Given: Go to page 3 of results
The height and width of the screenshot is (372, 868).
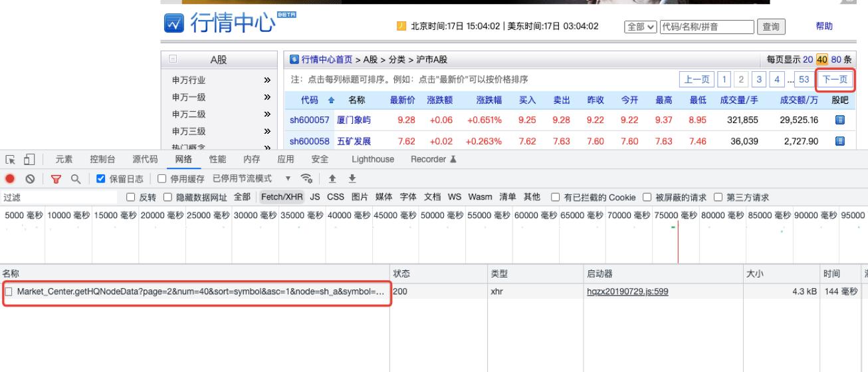Looking at the screenshot, I should pos(760,80).
